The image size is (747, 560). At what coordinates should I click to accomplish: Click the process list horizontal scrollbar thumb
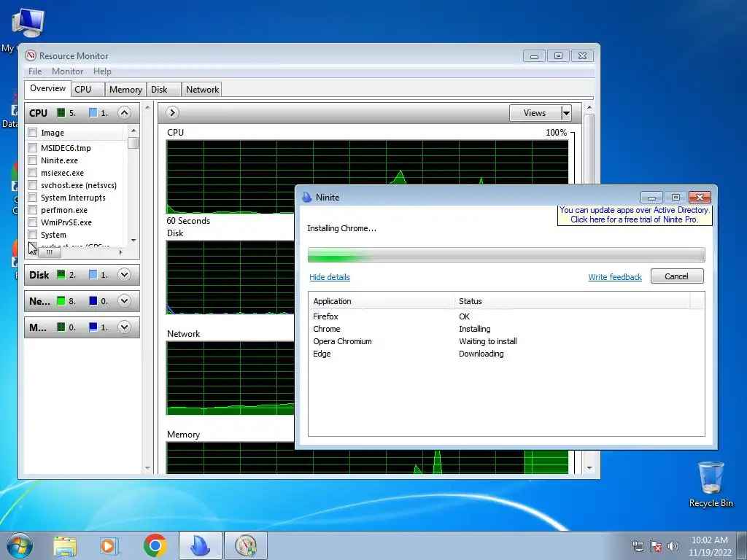point(49,252)
